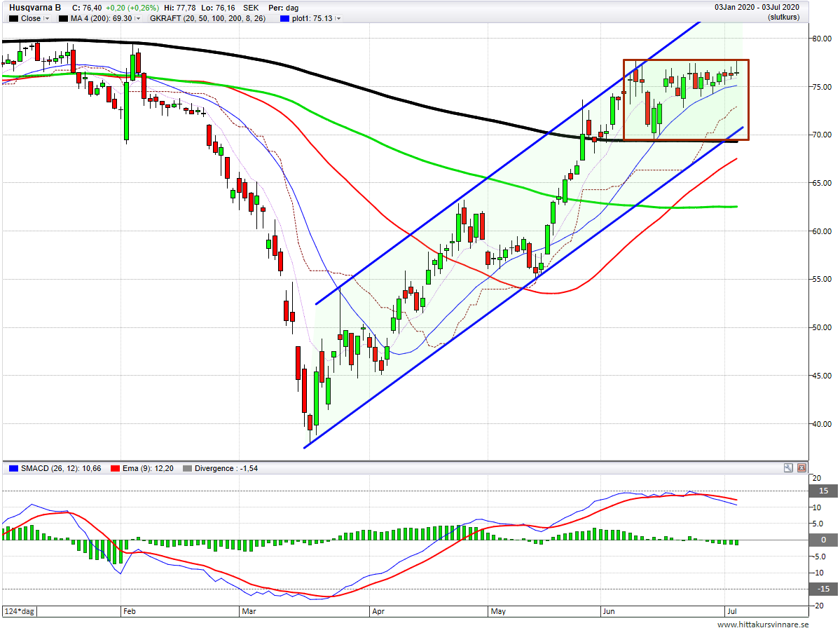
Task: Click the 15 level marker on SMACD axis
Action: point(823,491)
